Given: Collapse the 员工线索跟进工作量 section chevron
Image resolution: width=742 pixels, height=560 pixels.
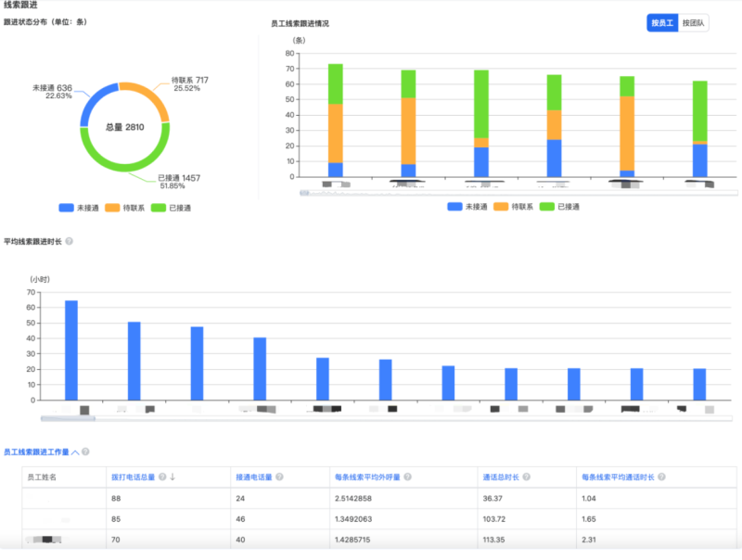Looking at the screenshot, I should coord(75,452).
